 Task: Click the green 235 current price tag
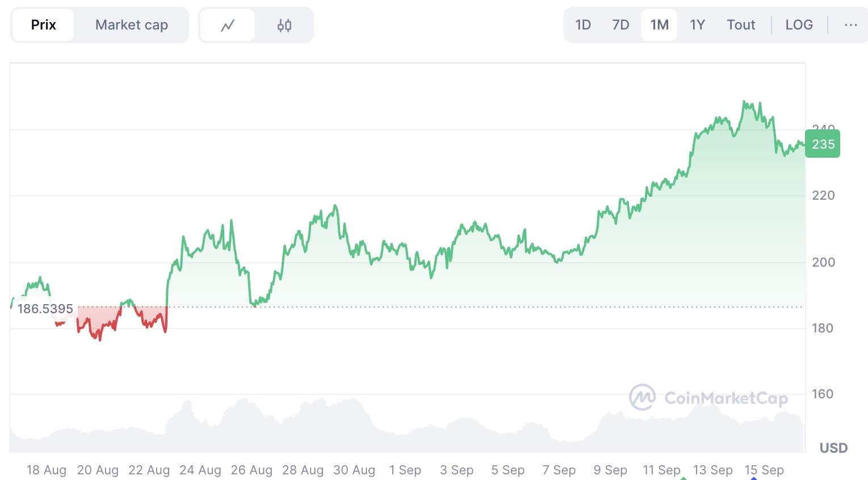point(823,144)
